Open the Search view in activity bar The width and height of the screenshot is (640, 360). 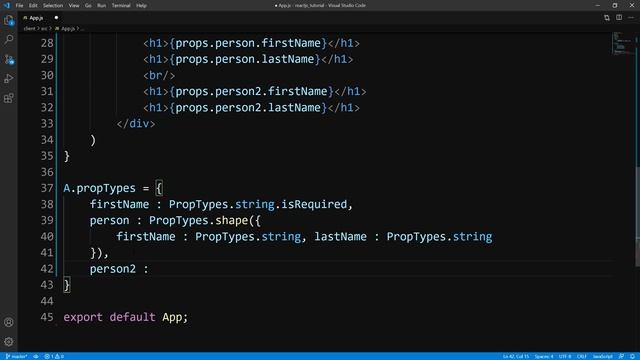click(9, 40)
